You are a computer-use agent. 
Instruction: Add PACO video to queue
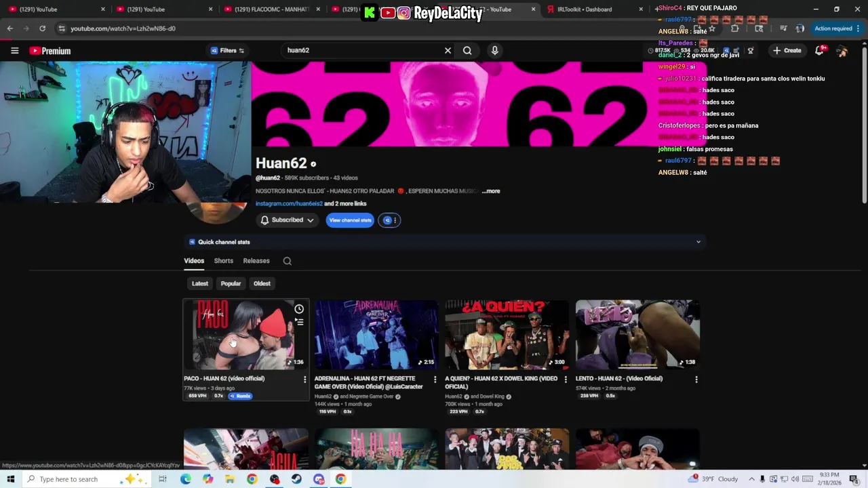299,323
